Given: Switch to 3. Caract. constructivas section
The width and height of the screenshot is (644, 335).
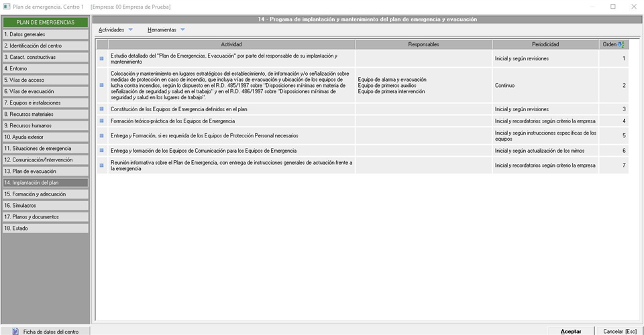Looking at the screenshot, I should coord(46,58).
